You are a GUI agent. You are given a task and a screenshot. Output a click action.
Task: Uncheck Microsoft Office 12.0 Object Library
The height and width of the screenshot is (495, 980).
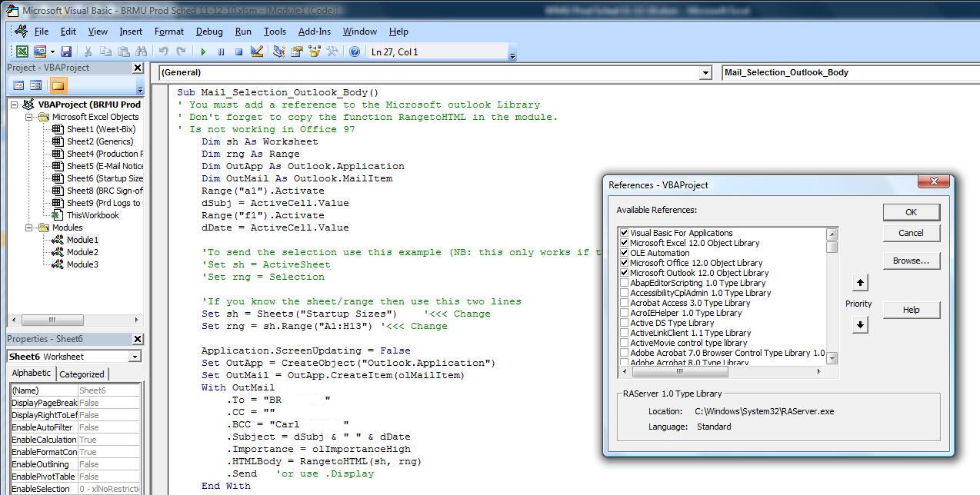624,263
